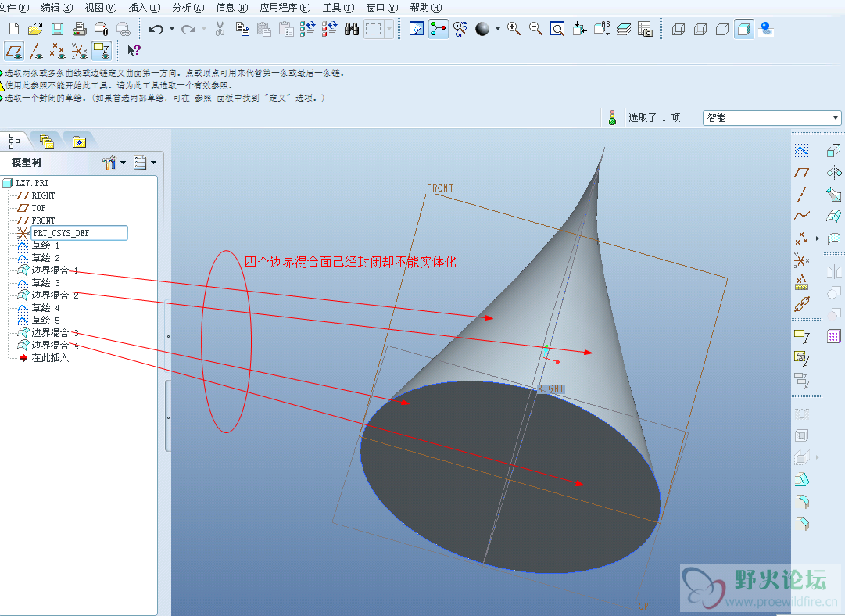The height and width of the screenshot is (616, 845).
Task: Click the 在此插入 insert marker
Action: pyautogui.click(x=50, y=358)
